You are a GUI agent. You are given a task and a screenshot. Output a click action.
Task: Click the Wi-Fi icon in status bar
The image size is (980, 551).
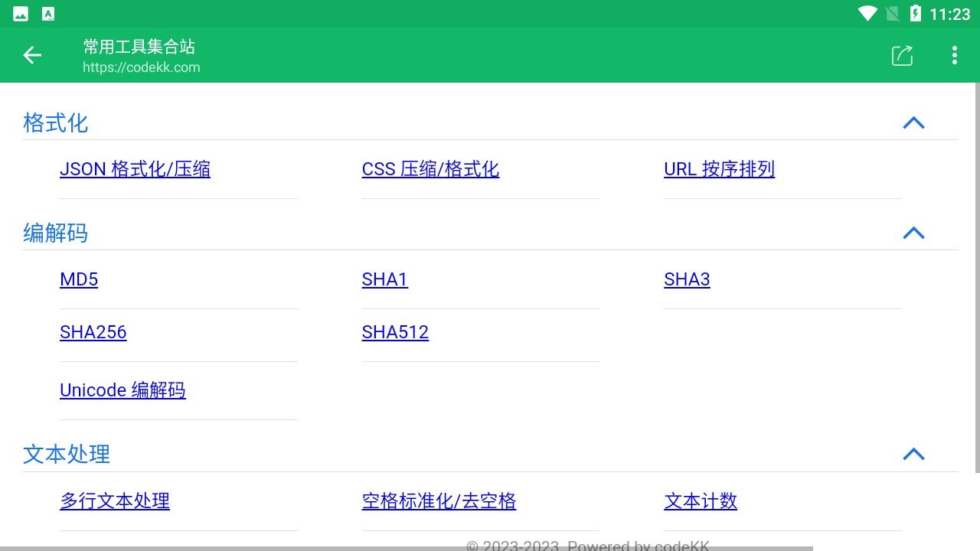coord(867,13)
